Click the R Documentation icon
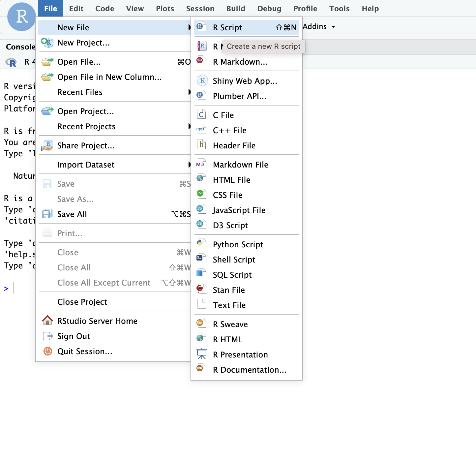Image resolution: width=476 pixels, height=463 pixels. pos(201,369)
